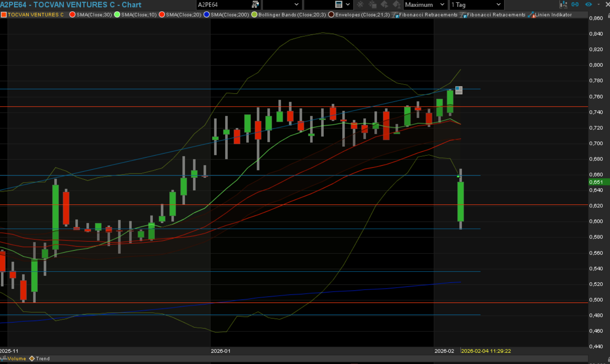
Task: Click the 2025-11 date axis label
Action: 9,351
